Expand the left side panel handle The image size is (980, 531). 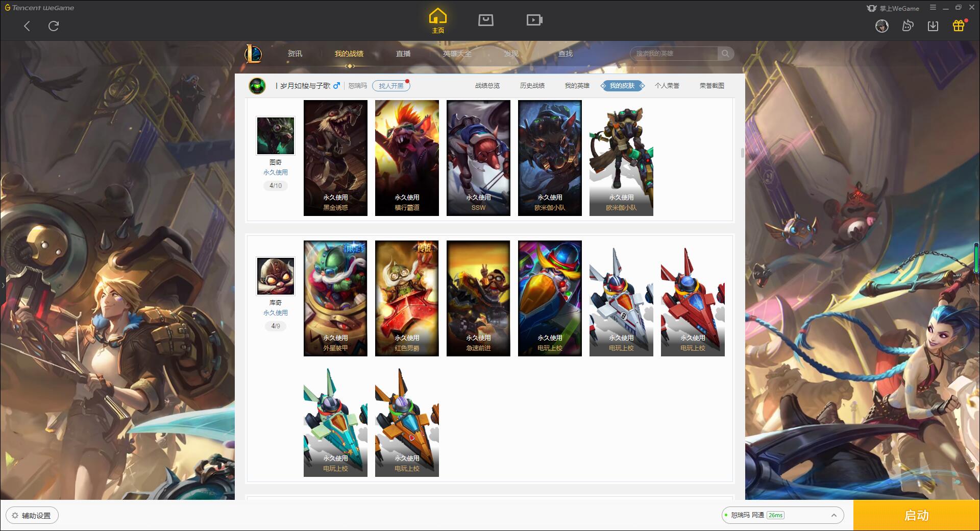3,285
